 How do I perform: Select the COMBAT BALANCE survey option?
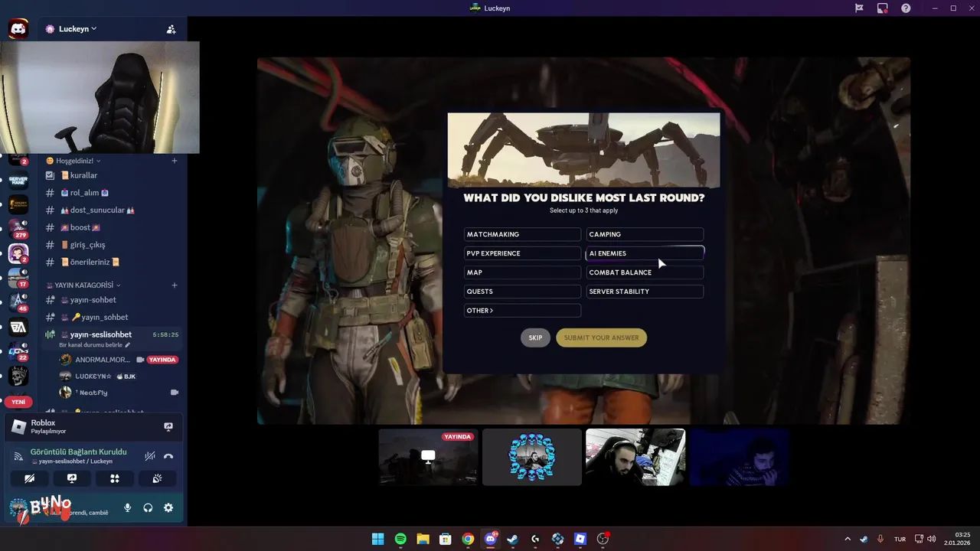(645, 272)
